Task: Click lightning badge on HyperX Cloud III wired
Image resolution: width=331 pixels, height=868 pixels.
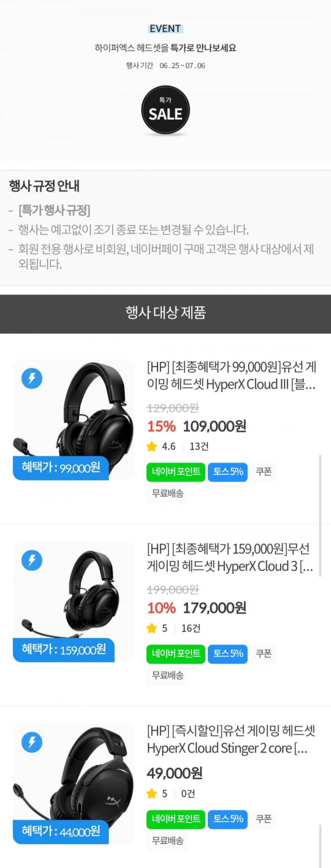Action: click(x=32, y=378)
